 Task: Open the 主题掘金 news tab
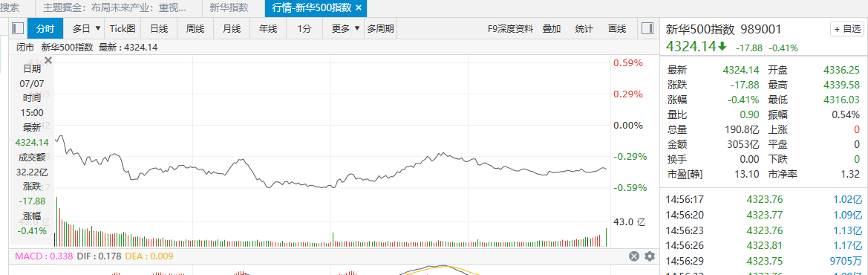pyautogui.click(x=123, y=7)
